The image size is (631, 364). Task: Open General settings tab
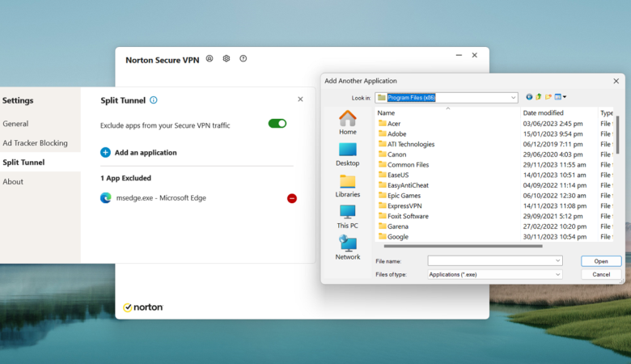(15, 124)
